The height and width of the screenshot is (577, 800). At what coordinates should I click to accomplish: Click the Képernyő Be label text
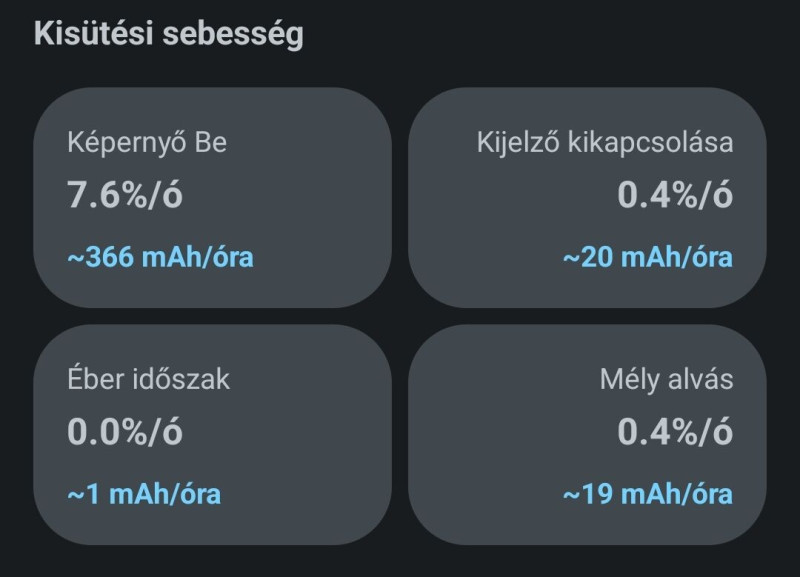147,143
